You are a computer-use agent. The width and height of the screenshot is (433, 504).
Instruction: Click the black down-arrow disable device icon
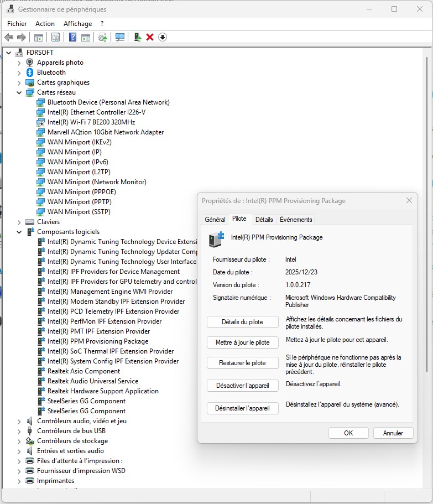tap(163, 37)
